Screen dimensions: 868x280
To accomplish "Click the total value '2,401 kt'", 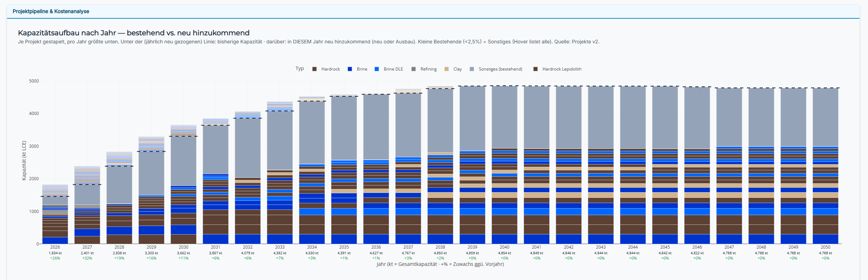I will point(87,253).
